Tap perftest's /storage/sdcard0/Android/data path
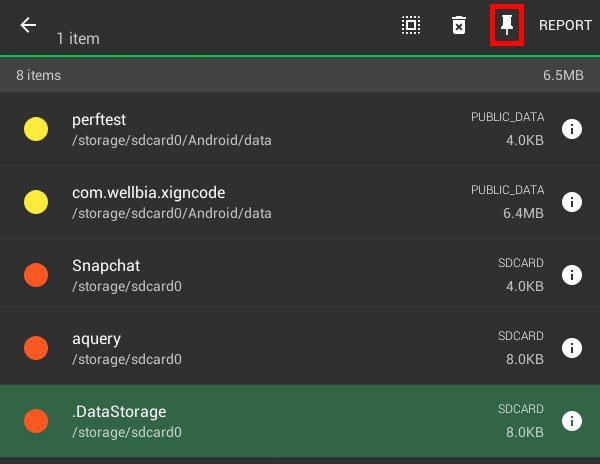 click(172, 140)
